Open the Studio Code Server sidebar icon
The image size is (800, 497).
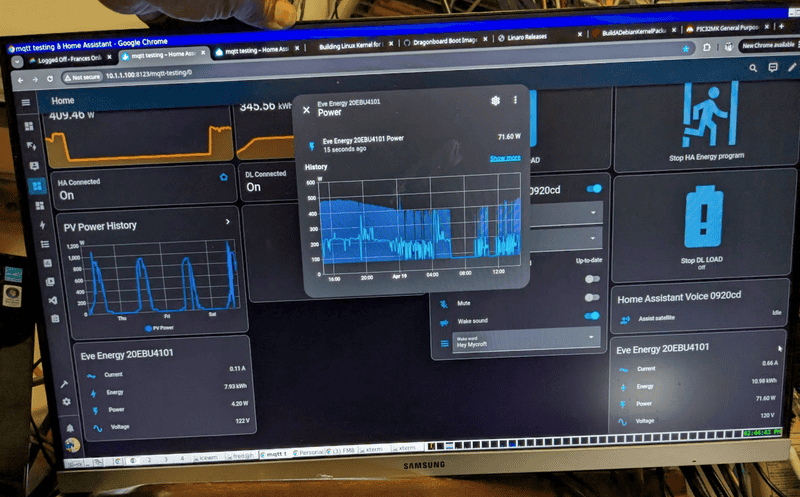click(53, 300)
